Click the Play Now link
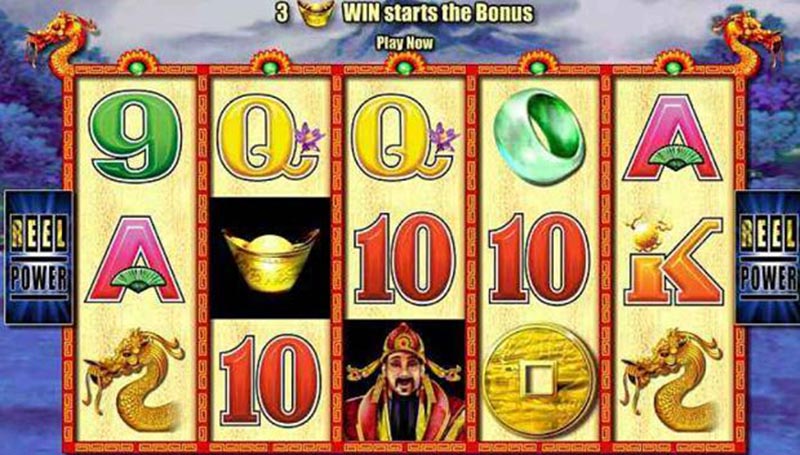This screenshot has width=800, height=455. (405, 43)
